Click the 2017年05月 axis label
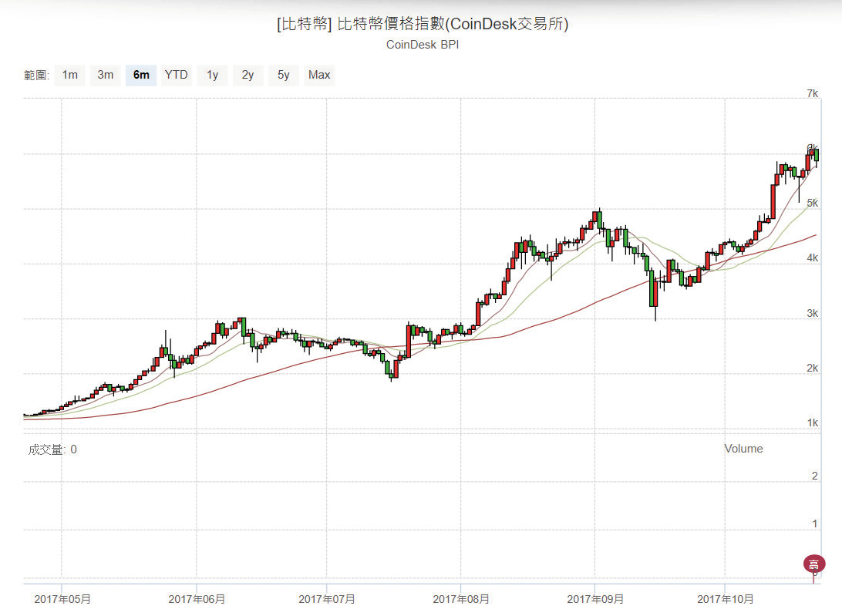This screenshot has height=616, width=842. point(62,598)
